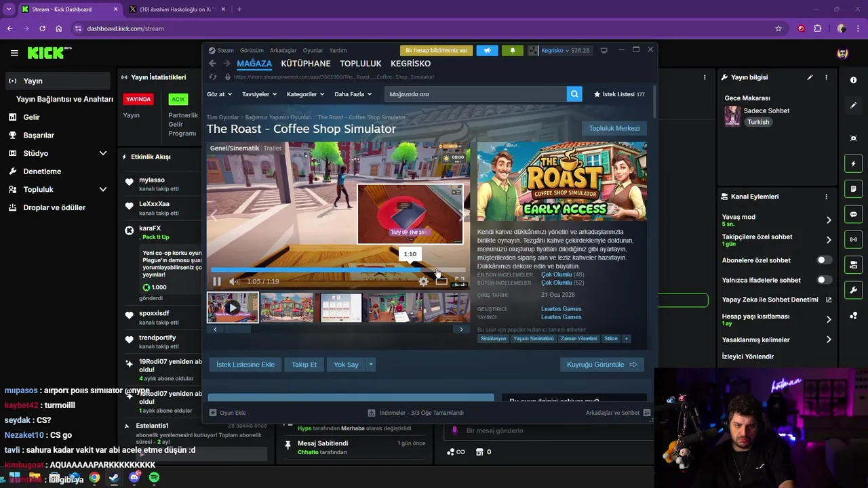Open Kanal Eylemleri three-dot menu

[x=826, y=197]
